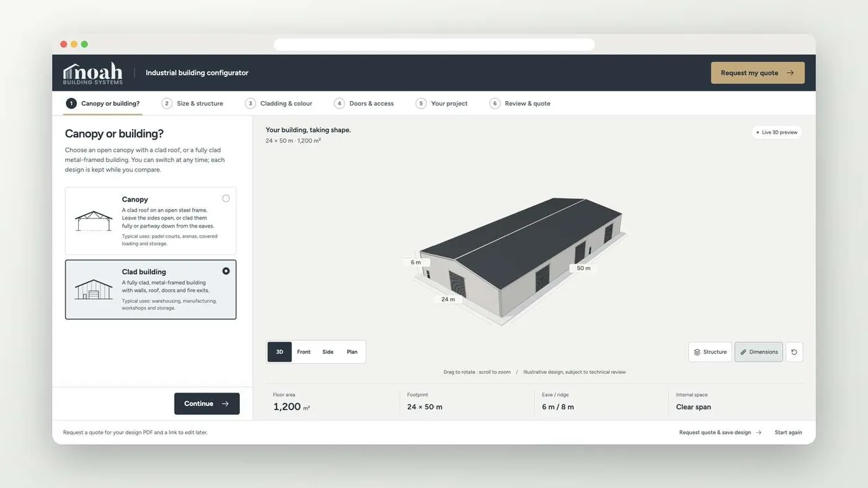Click the Continue button

pyautogui.click(x=206, y=404)
